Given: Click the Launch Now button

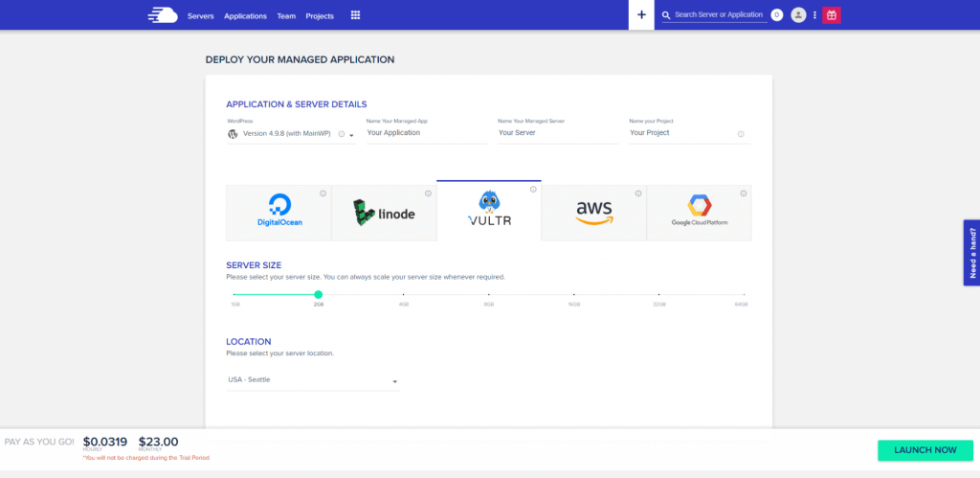Looking at the screenshot, I should 924,449.
